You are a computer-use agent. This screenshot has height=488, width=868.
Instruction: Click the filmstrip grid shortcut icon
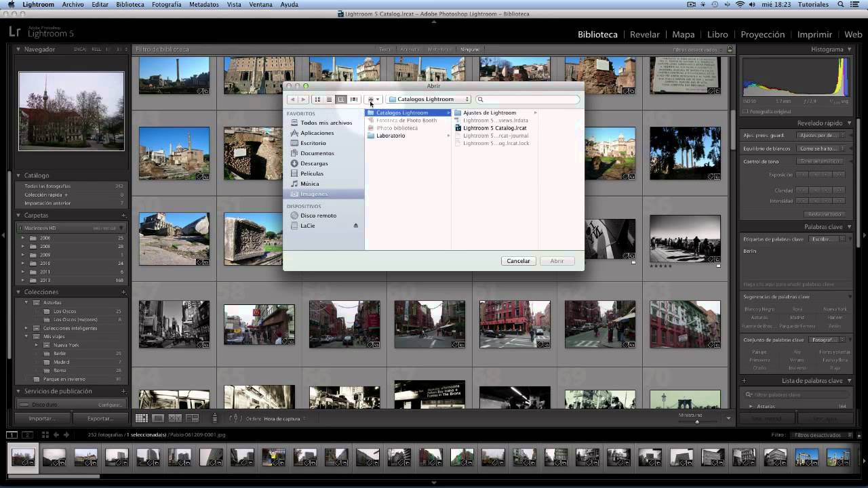[x=45, y=434]
